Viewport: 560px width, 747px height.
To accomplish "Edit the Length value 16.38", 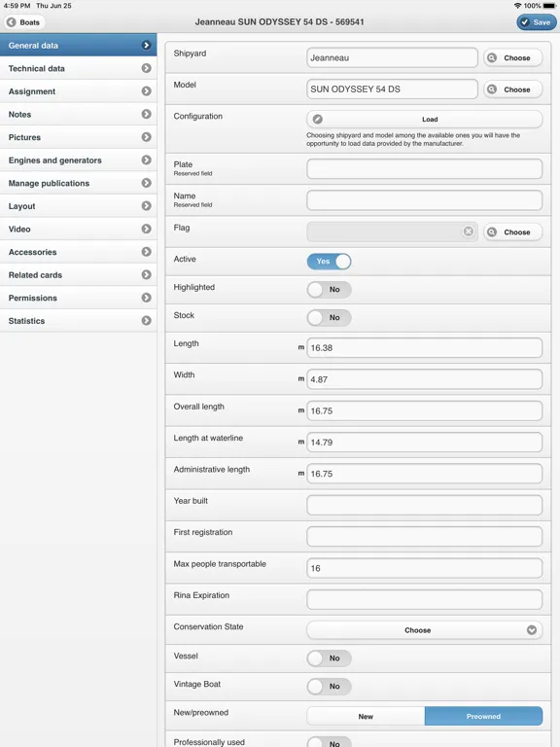I will click(424, 348).
